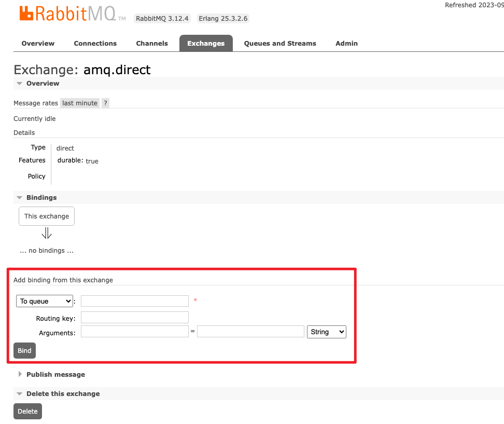Click the RabbitMQ 3.12.4 version badge
This screenshot has height=424, width=504.
tap(162, 18)
